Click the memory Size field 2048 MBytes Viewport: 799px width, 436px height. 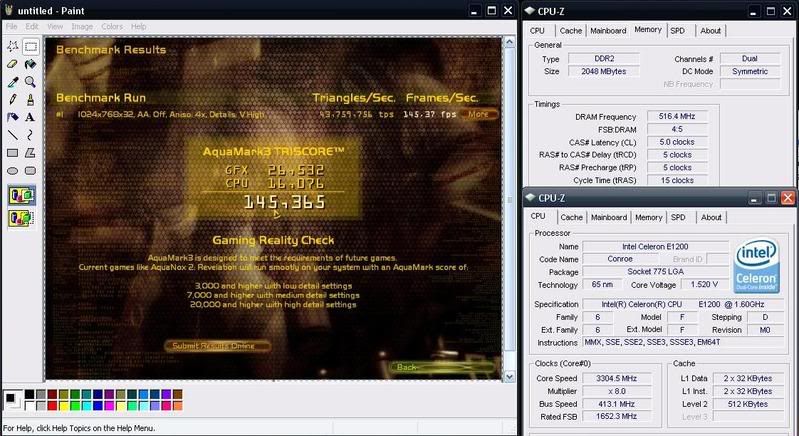pos(604,72)
